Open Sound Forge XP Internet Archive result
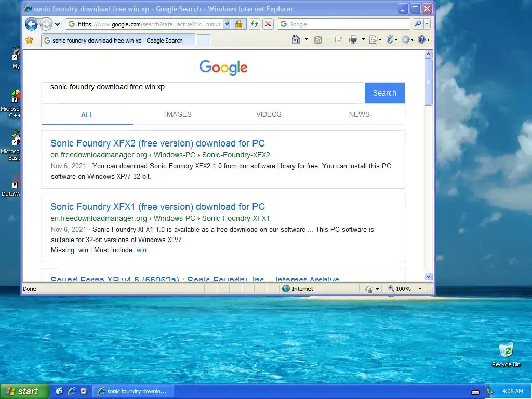This screenshot has height=399, width=532. point(195,279)
